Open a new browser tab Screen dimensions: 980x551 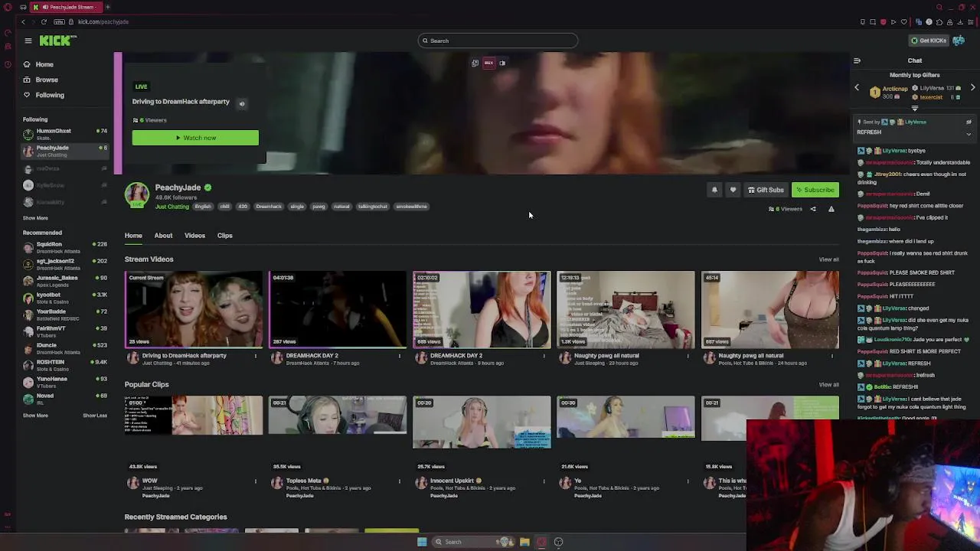click(107, 7)
